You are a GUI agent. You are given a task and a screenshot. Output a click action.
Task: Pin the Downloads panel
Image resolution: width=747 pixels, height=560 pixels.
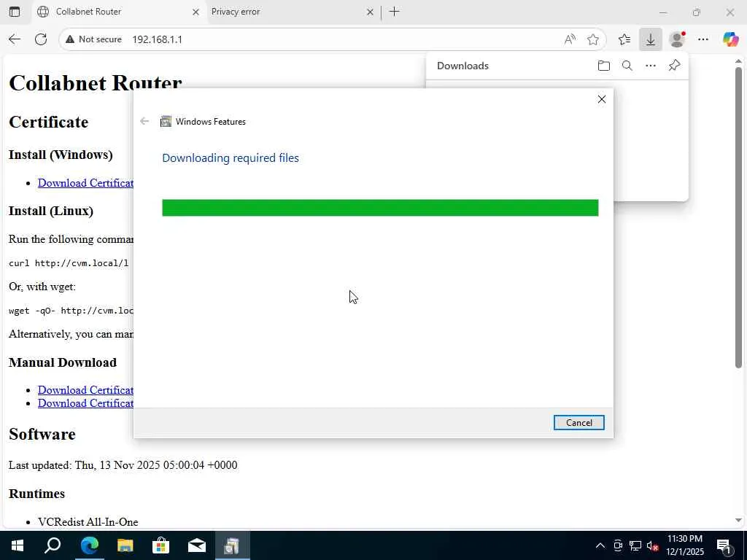pyautogui.click(x=674, y=66)
